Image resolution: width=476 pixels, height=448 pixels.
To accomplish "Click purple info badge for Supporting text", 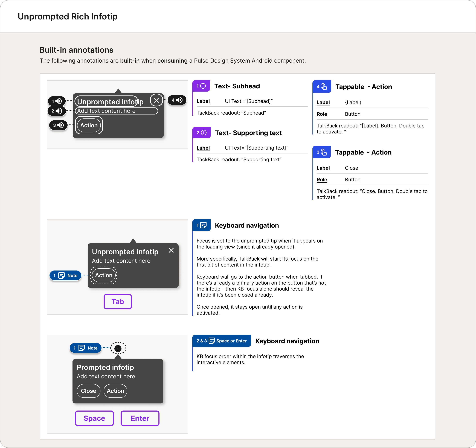I will coord(202,133).
